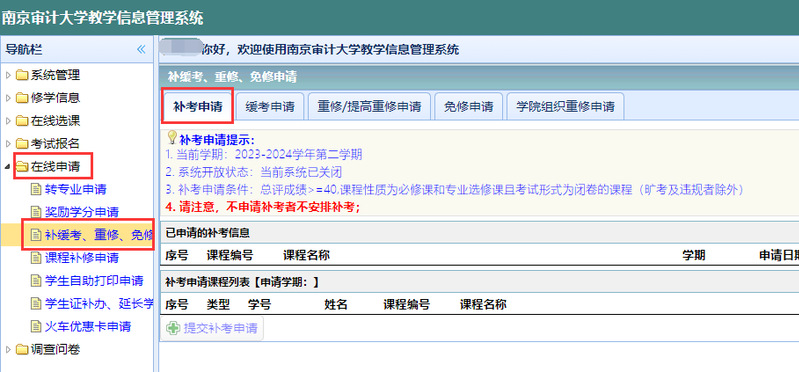The height and width of the screenshot is (372, 799).
Task: Click the document icon beside 转专业申请
Action: pos(35,190)
